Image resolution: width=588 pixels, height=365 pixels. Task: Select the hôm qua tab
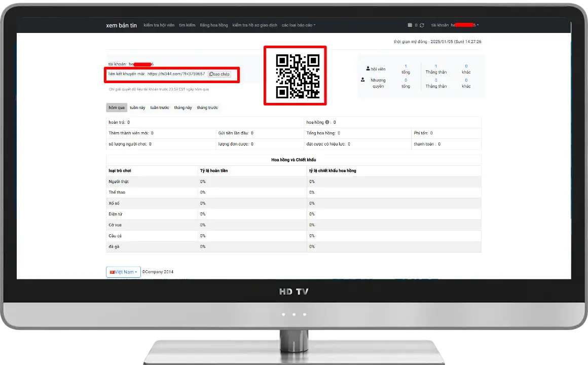(x=117, y=107)
